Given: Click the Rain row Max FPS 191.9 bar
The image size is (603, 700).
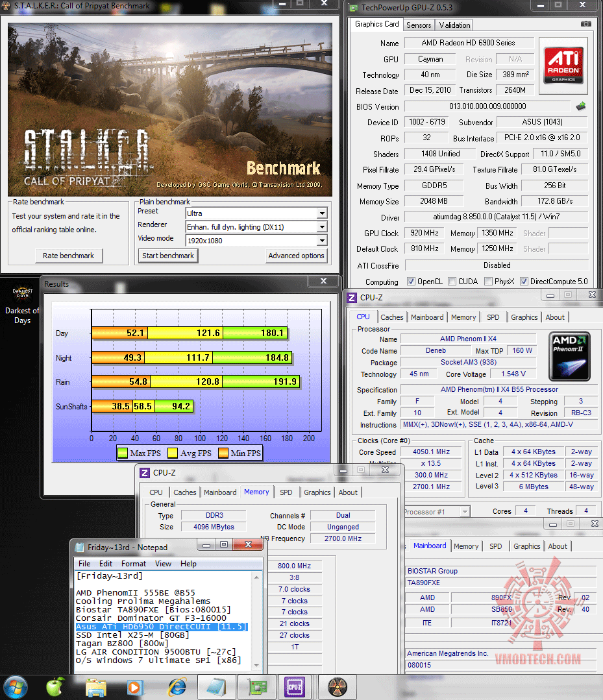Looking at the screenshot, I should (261, 381).
